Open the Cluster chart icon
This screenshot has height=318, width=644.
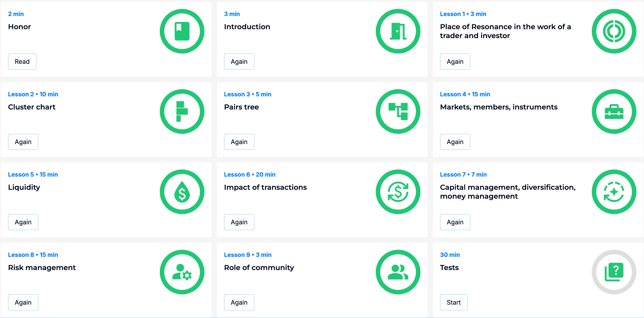tap(182, 112)
